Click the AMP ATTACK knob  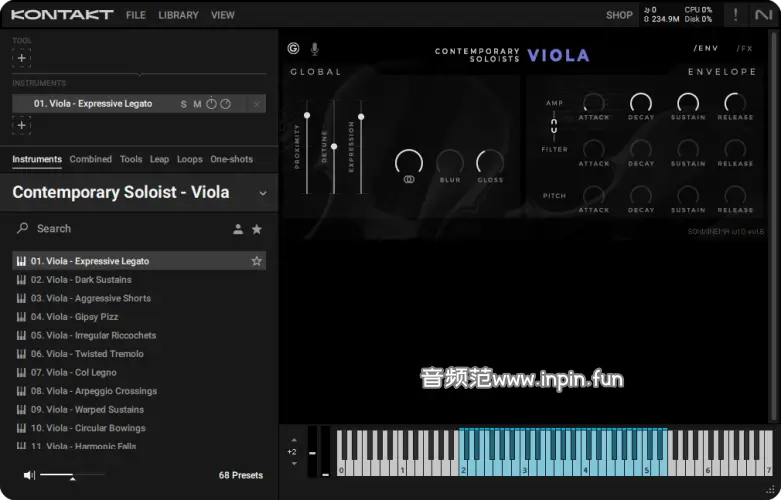point(594,103)
